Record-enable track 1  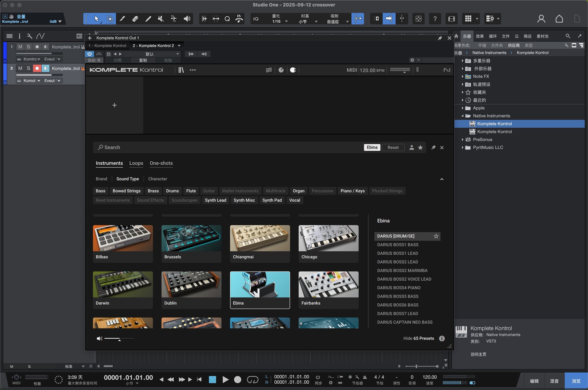pos(37,47)
